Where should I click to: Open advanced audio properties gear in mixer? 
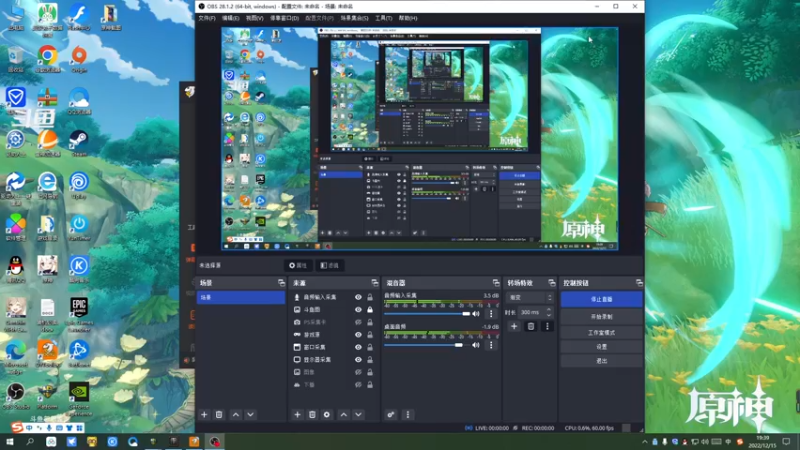point(391,415)
